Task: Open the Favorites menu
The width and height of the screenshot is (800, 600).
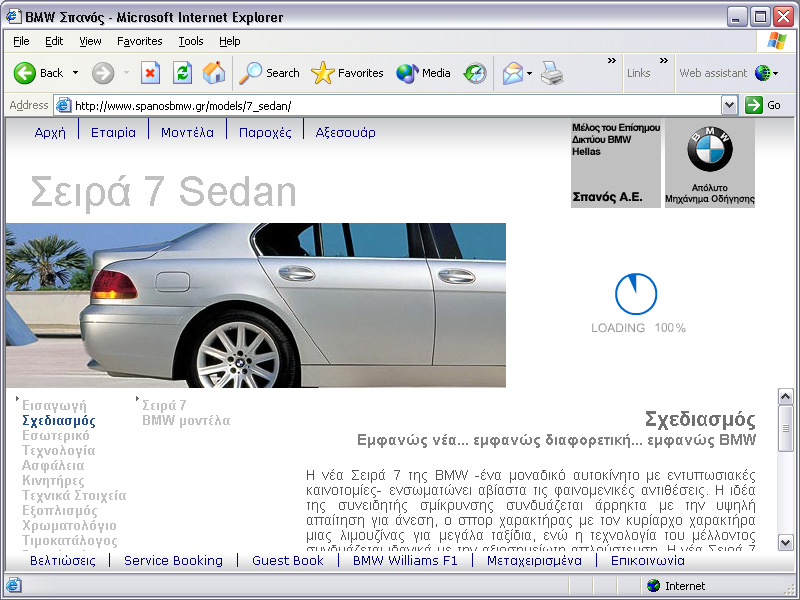Action: coord(139,41)
